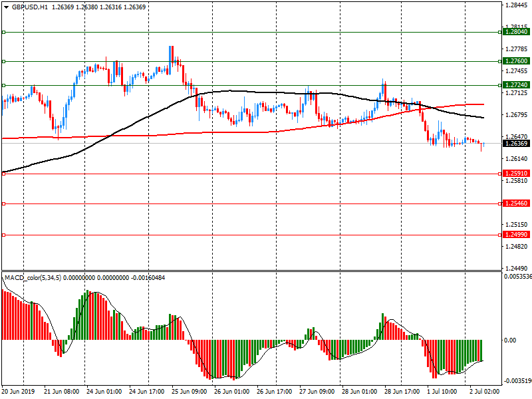Image resolution: width=532 pixels, height=399 pixels.
Task: Click the 21 Jun 08:00 time label
Action: [x=62, y=391]
